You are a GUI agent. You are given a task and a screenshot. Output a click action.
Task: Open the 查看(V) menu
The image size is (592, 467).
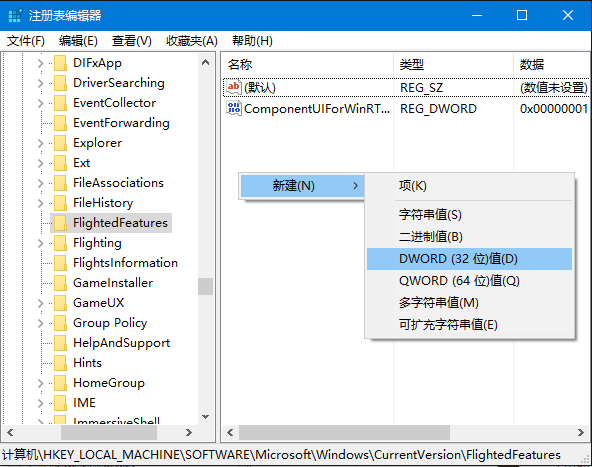coord(131,41)
